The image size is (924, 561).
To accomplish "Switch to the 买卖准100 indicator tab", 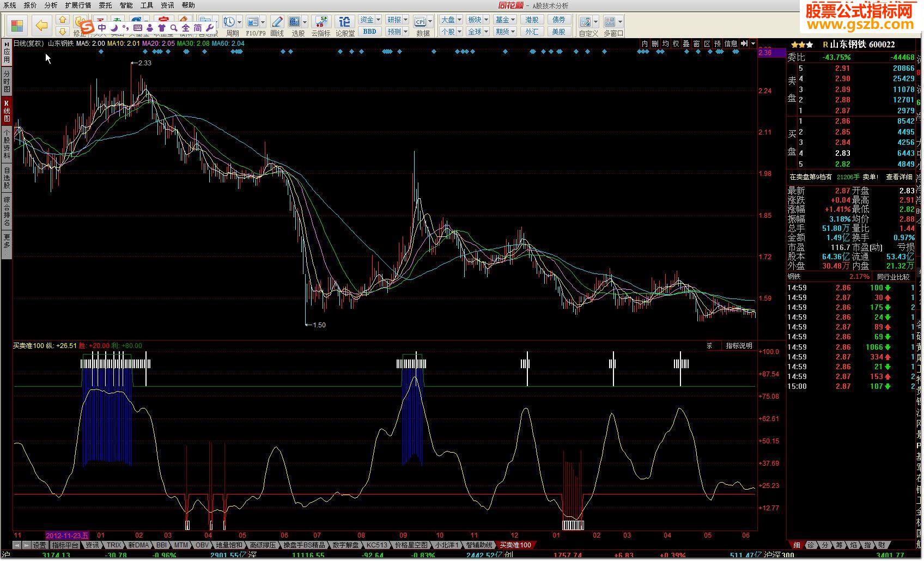I will click(515, 545).
